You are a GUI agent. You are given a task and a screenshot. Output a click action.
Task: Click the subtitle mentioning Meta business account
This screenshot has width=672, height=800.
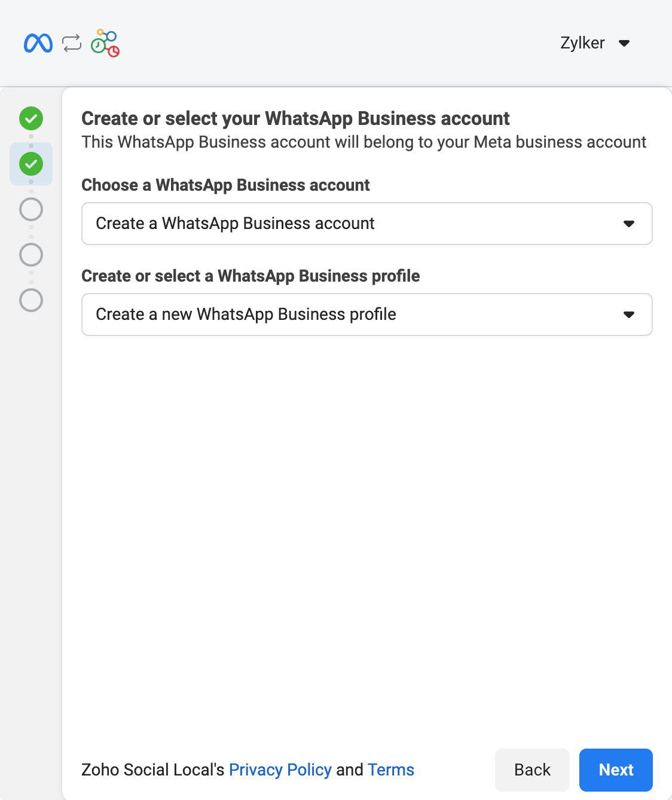tap(364, 142)
